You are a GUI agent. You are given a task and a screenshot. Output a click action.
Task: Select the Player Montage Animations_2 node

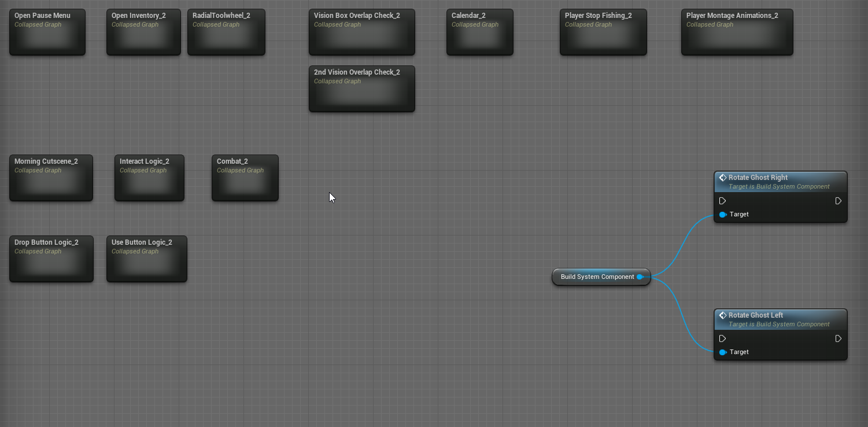point(737,32)
